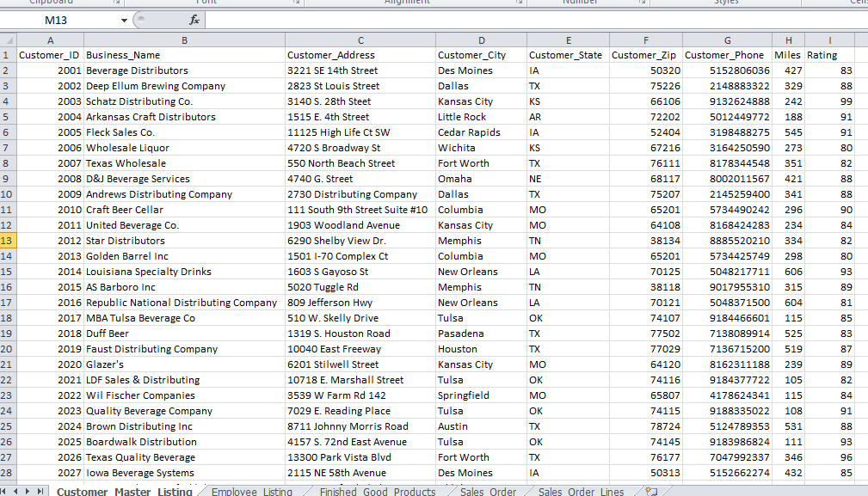The height and width of the screenshot is (496, 868).
Task: Jump to the last sheet tab with the arrow
Action: click(40, 491)
